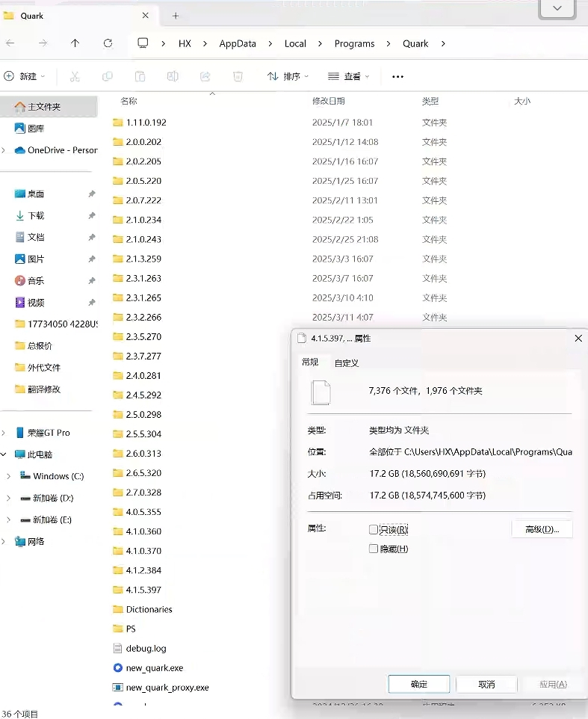Go up one folder level
588x719 pixels.
tap(75, 43)
